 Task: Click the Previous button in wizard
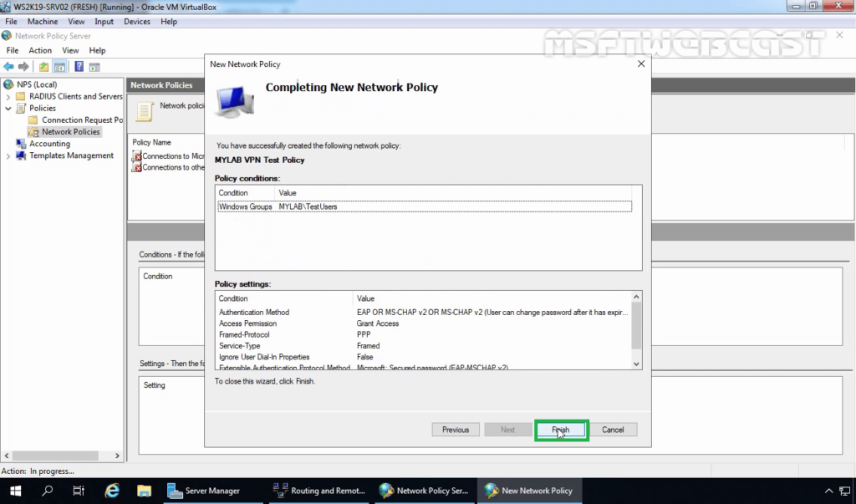(x=456, y=430)
